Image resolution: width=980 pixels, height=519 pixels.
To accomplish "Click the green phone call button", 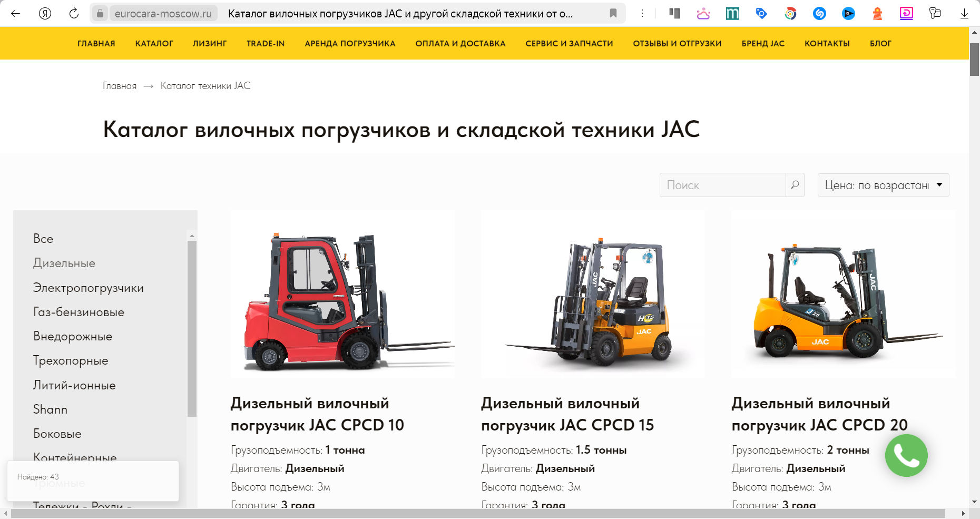I will 906,455.
